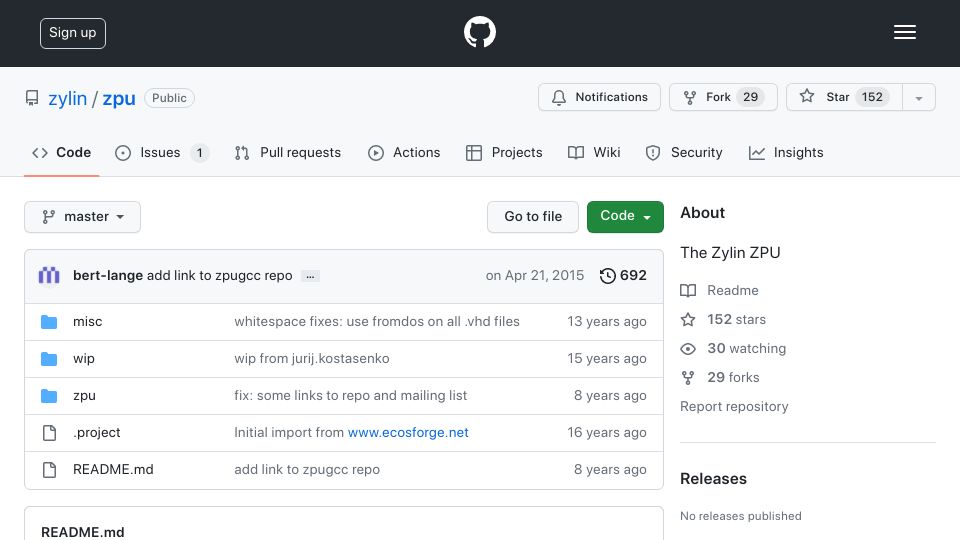Open the Wiki tab
The image size is (960, 540).
pos(594,152)
